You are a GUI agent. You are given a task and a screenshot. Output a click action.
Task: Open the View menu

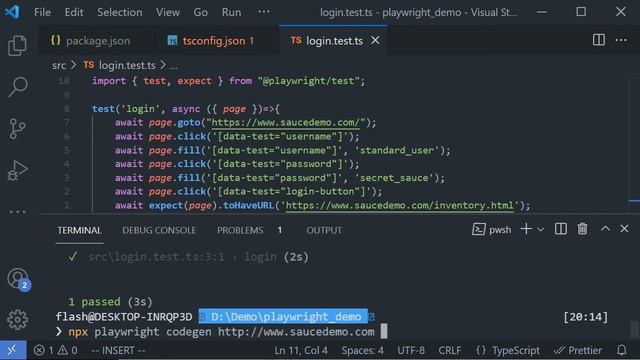[168, 12]
